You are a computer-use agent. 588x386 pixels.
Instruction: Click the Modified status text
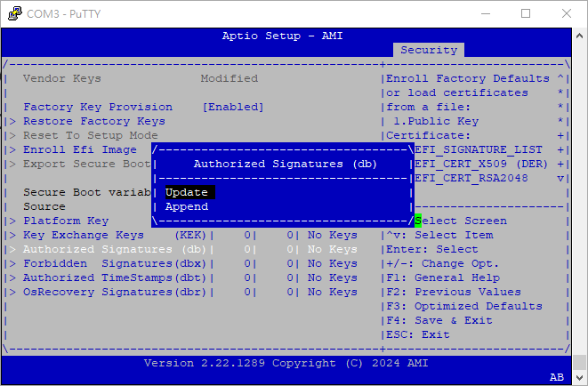point(230,78)
